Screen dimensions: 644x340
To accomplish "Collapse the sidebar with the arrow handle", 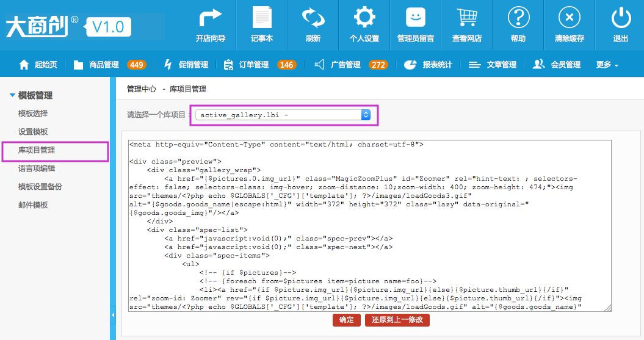I will [113, 315].
